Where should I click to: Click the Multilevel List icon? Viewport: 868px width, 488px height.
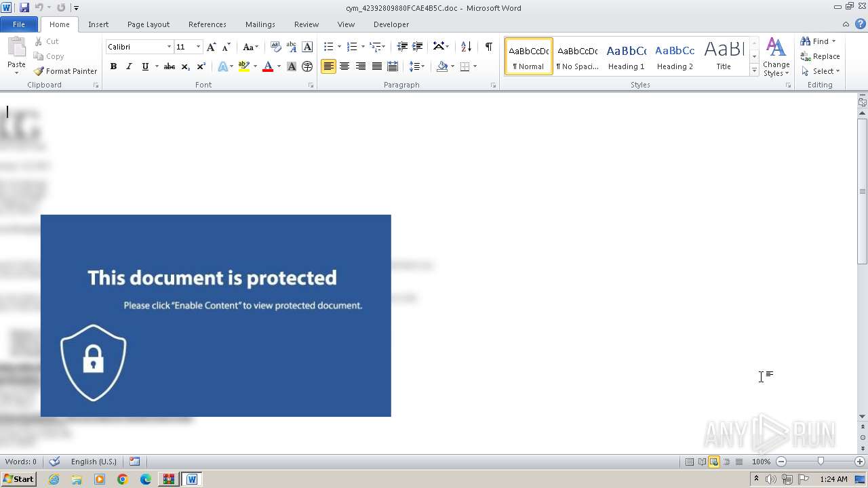(375, 47)
